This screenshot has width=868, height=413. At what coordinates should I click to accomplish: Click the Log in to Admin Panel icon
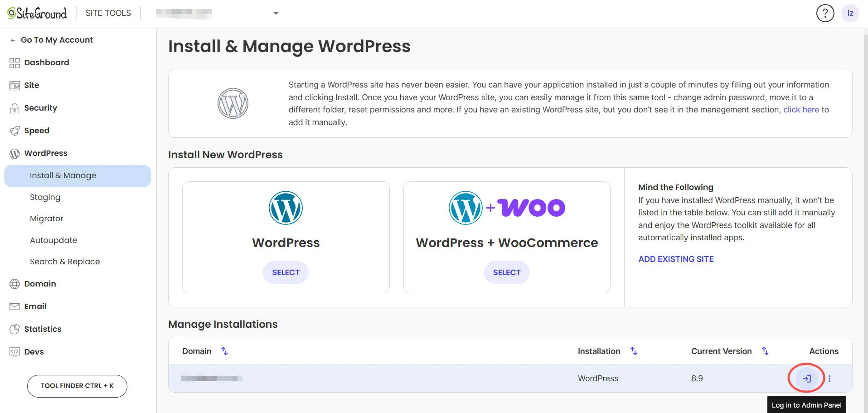pyautogui.click(x=806, y=378)
